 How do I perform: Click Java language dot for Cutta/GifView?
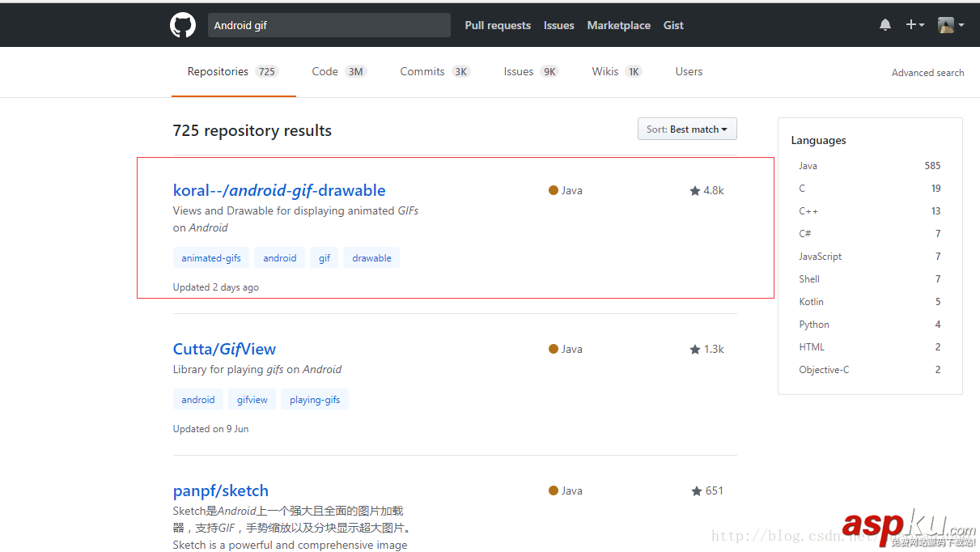[x=554, y=349]
